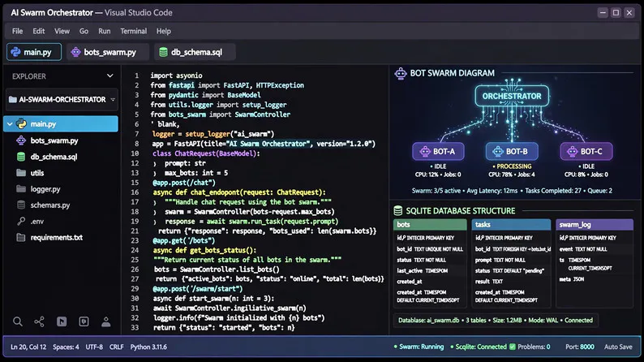Click the database icon beside SQLite Database Structure
This screenshot has width=644, height=362.
[398, 211]
